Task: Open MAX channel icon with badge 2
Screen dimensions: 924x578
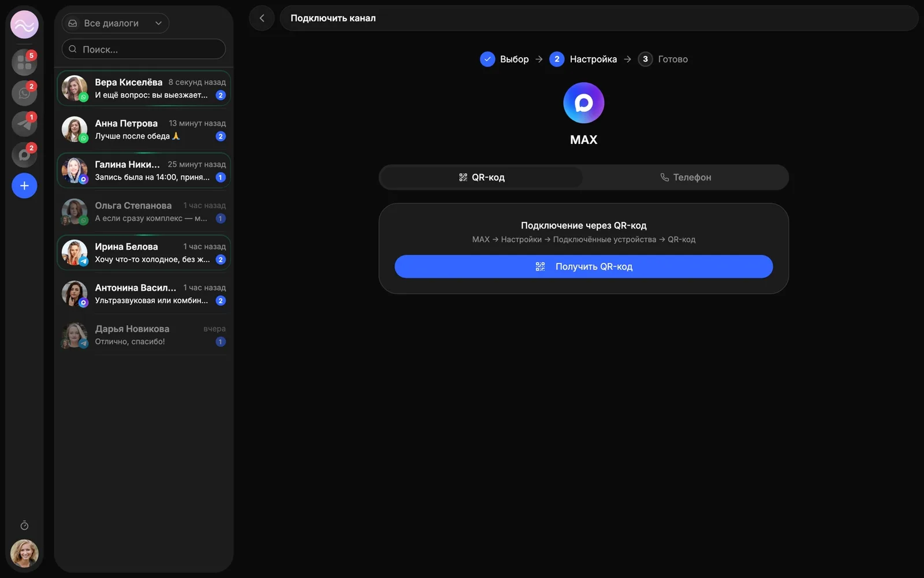Action: [24, 155]
